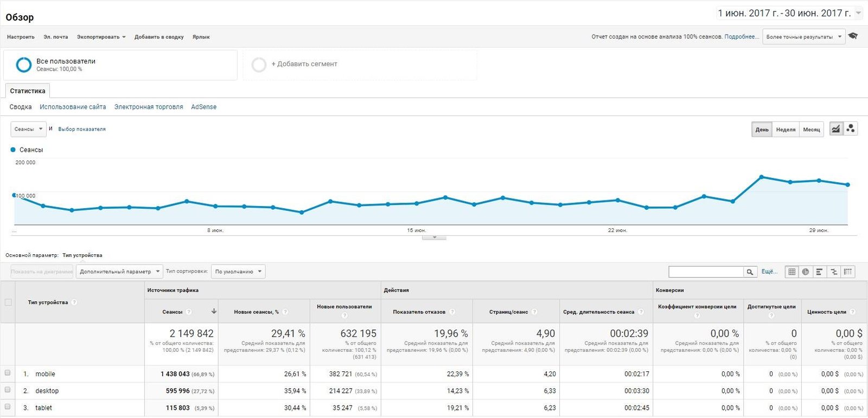Click inside the table search field
This screenshot has height=418, width=868.
pos(706,272)
